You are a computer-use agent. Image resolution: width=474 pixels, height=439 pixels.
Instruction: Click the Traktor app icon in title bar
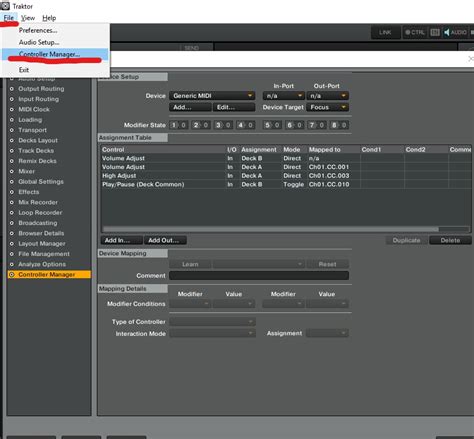[x=5, y=6]
